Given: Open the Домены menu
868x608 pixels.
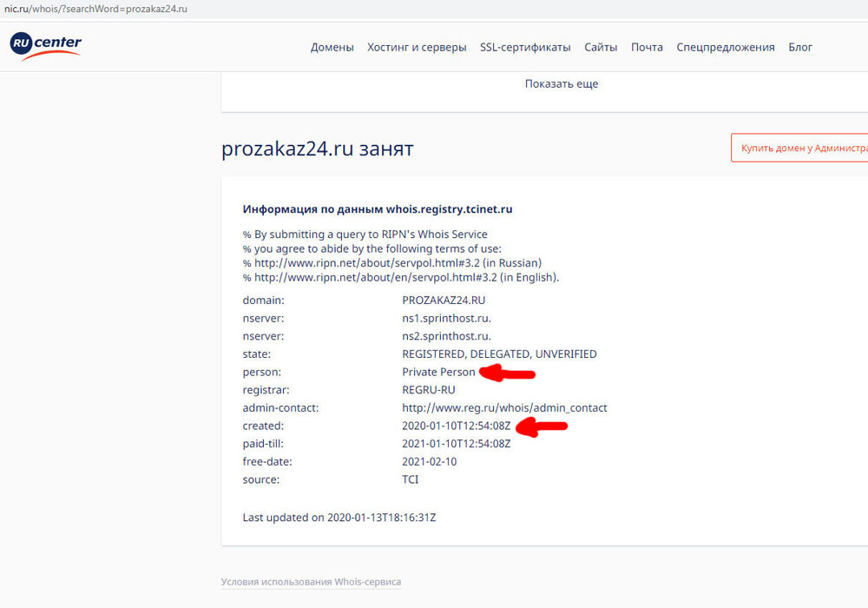Looking at the screenshot, I should pos(332,48).
